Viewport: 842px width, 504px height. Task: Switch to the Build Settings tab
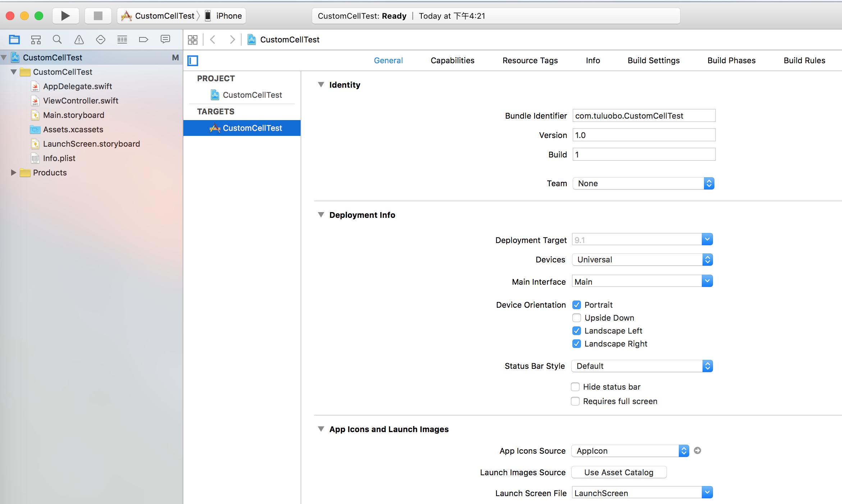click(654, 60)
